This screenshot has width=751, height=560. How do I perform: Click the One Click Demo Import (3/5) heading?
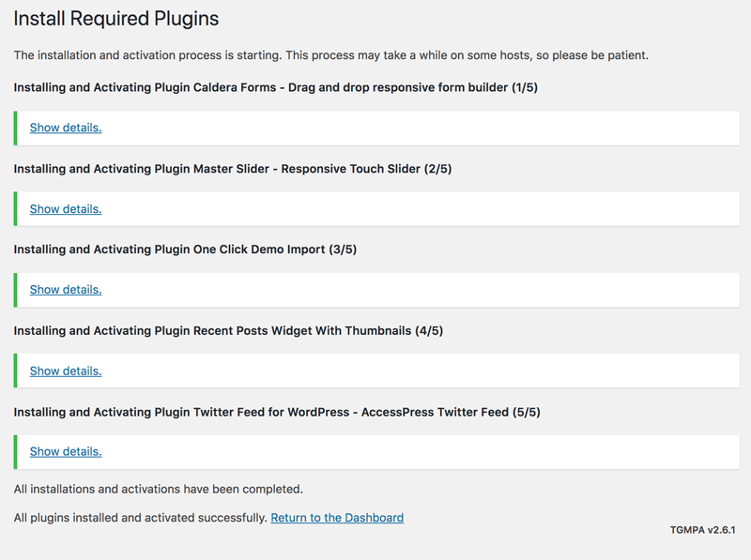pyautogui.click(x=185, y=250)
